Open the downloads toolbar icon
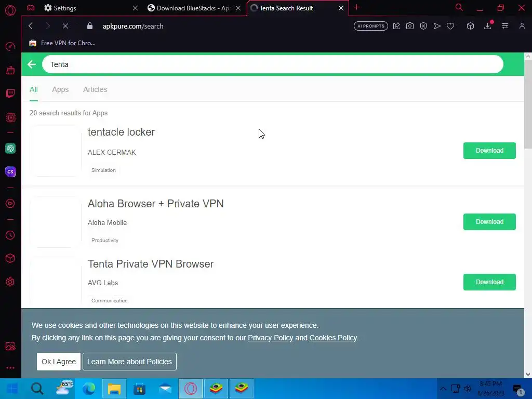The image size is (532, 399). [487, 26]
